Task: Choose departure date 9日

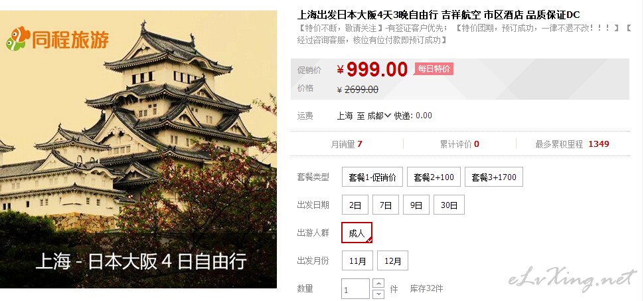Action: (x=416, y=205)
